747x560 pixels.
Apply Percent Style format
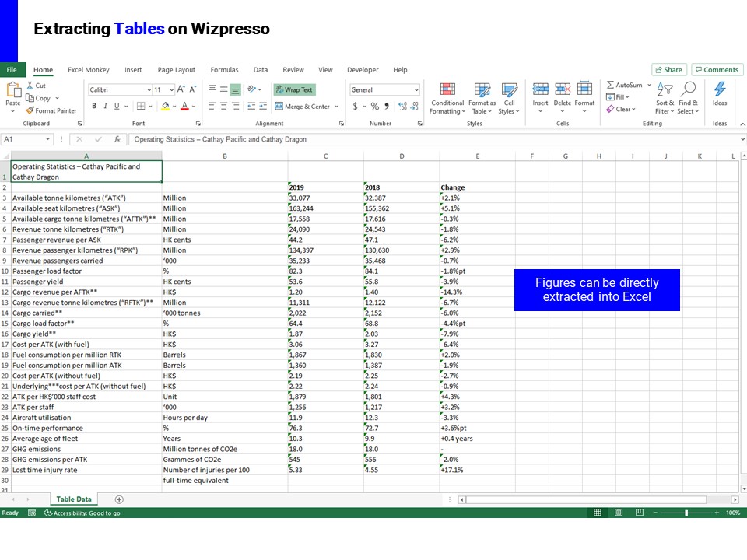pos(375,107)
